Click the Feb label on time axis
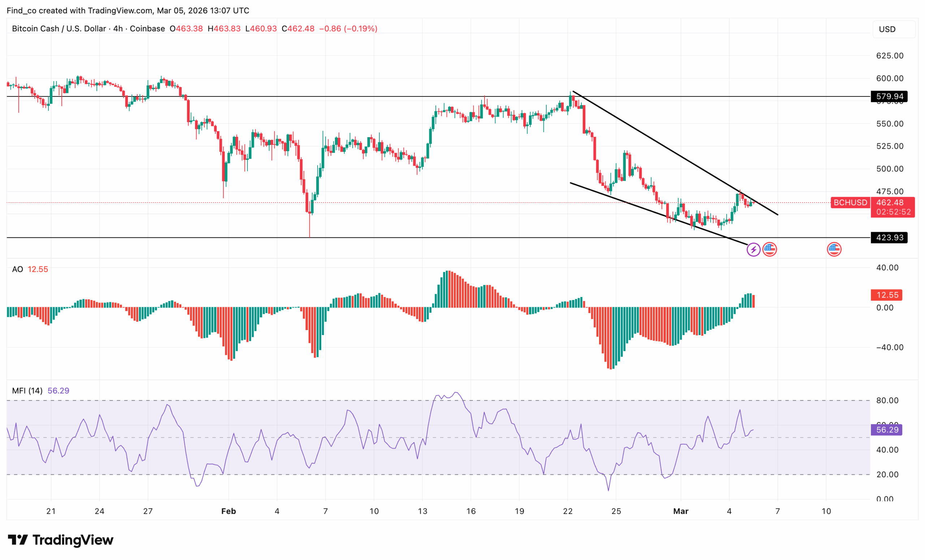 pos(229,511)
